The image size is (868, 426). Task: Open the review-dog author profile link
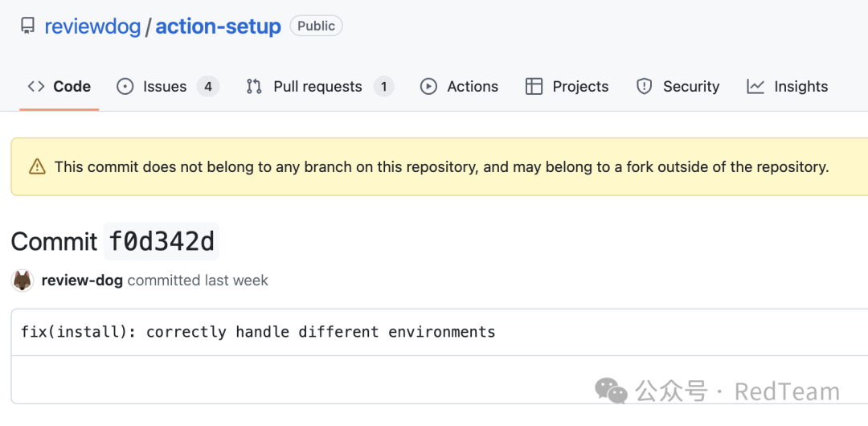82,281
